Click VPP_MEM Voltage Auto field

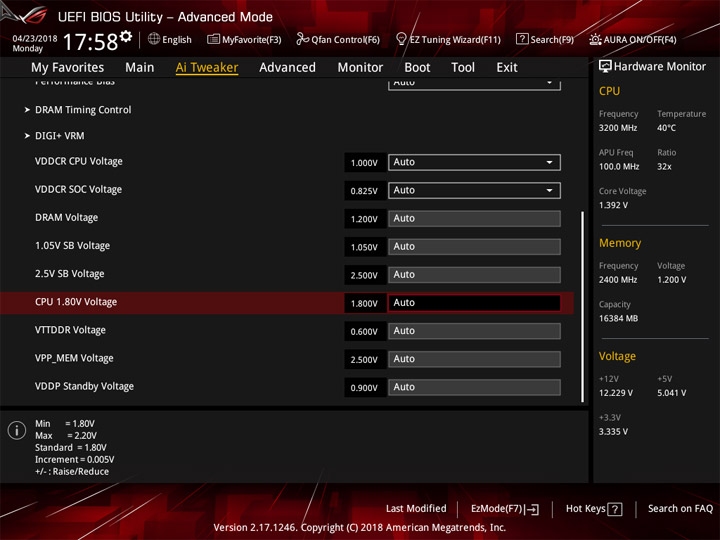coord(474,359)
